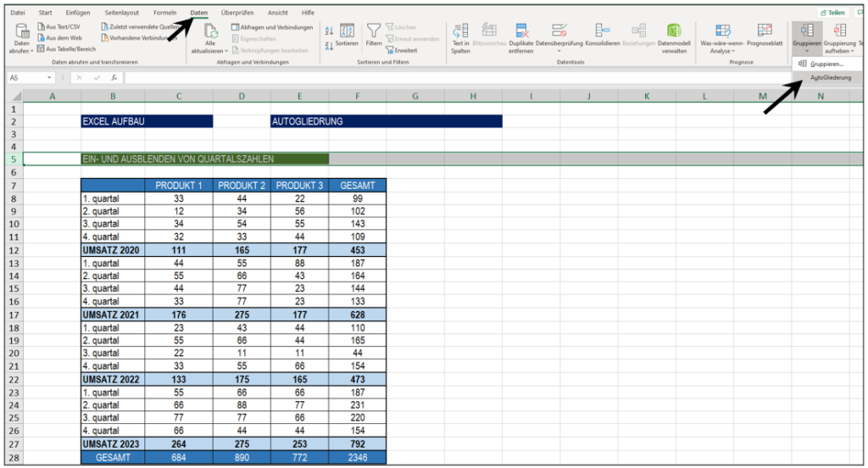This screenshot has width=868, height=468.
Task: Select column H header
Action: pos(473,97)
